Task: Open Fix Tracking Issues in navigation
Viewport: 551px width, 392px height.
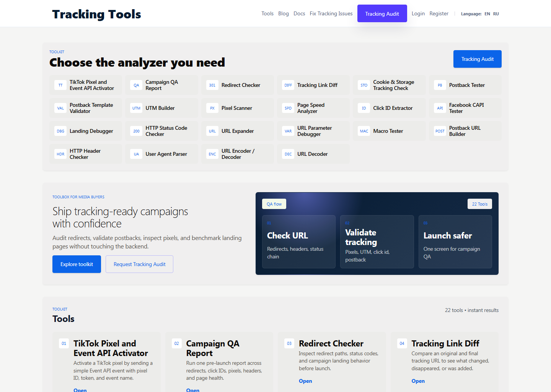Action: (331, 13)
